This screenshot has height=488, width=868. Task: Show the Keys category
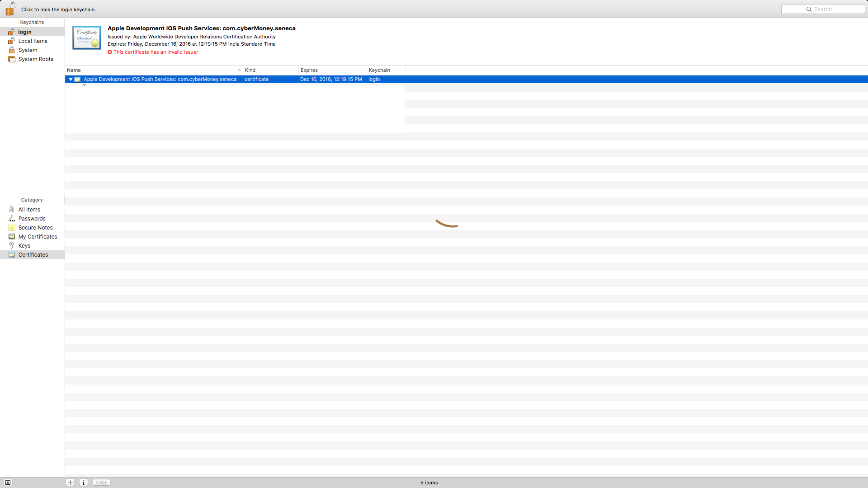(x=24, y=246)
